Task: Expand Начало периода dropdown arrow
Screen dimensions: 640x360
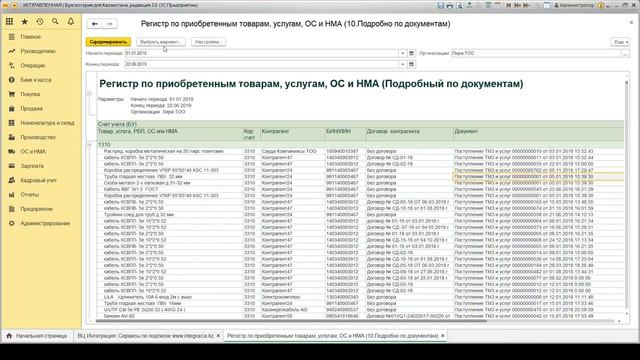Action: click(402, 53)
